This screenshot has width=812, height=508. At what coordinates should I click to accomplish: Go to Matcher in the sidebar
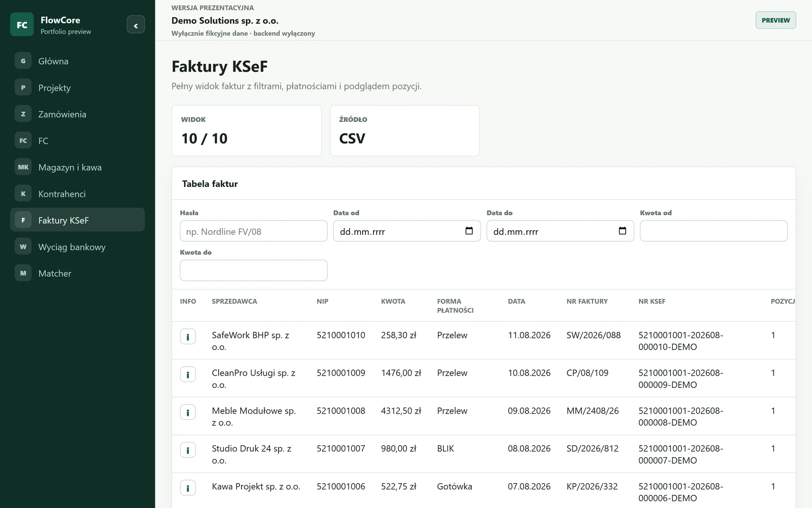click(78, 273)
